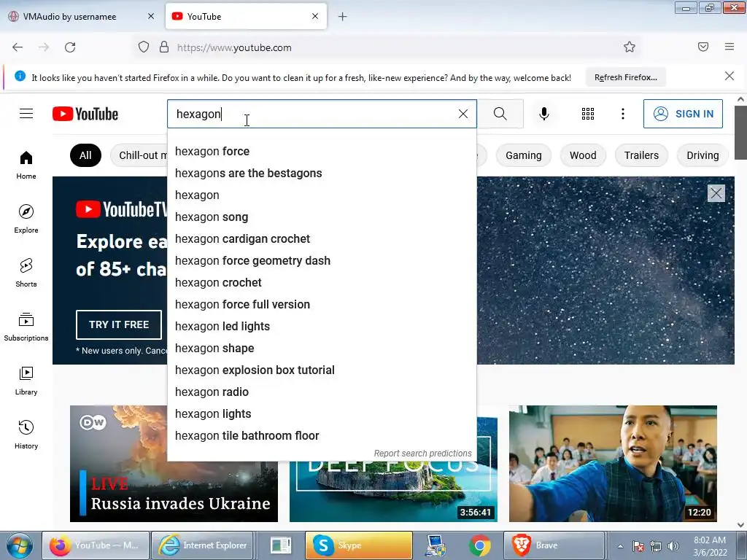747x560 pixels.
Task: Pick 'hexagon force full version' suggestion
Action: (x=322, y=305)
